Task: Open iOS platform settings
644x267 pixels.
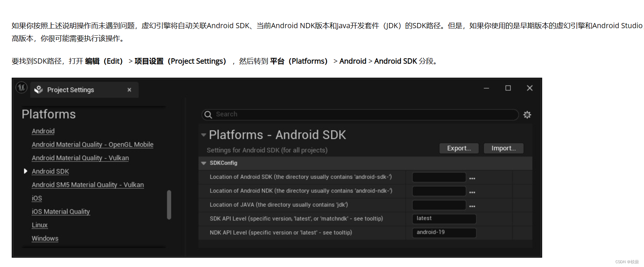Action: point(37,198)
